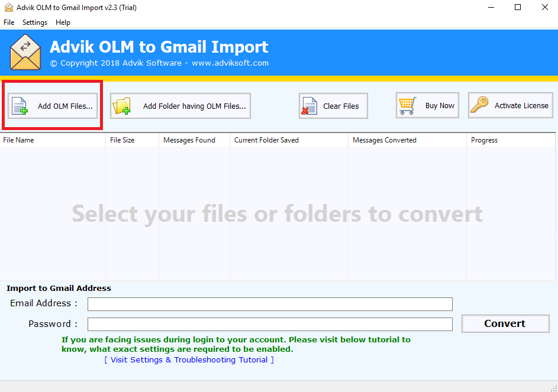Open the Help menu
Viewport: 558px width, 392px height.
(x=63, y=22)
